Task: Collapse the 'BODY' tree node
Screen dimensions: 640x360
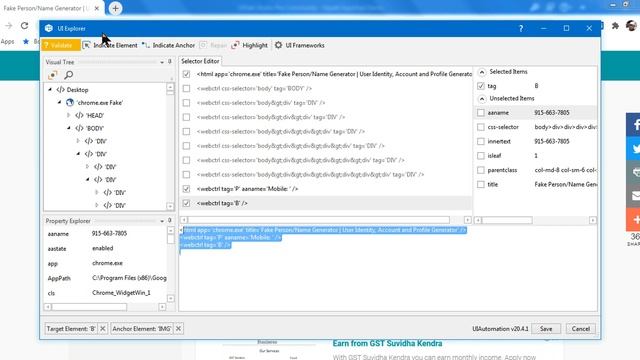Action: 69,128
